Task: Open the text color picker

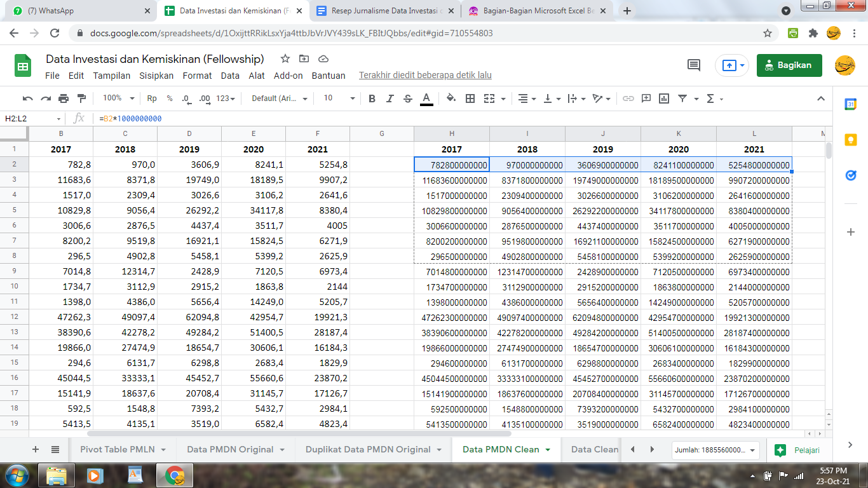Action: click(426, 98)
